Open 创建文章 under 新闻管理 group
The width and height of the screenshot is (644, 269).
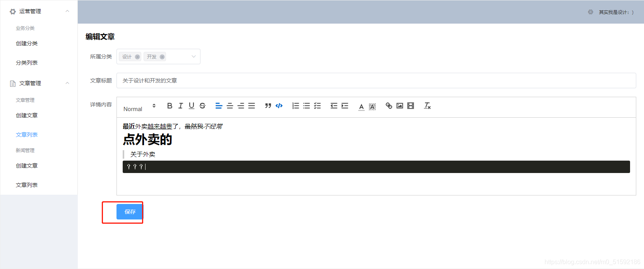coord(27,166)
